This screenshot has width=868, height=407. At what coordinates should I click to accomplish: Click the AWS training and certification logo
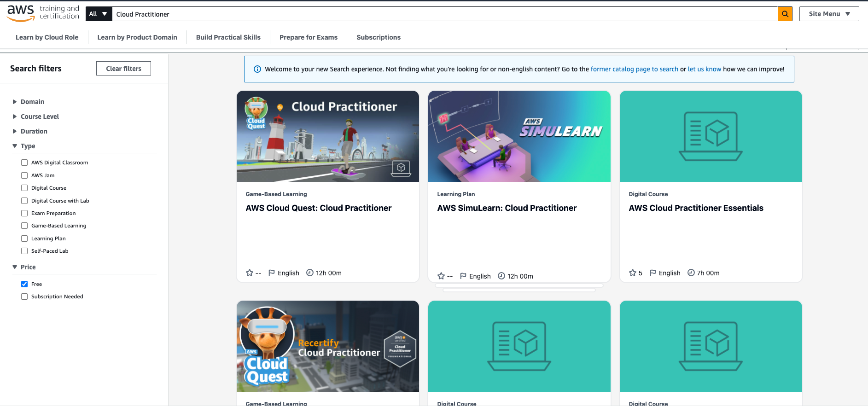pyautogui.click(x=43, y=13)
